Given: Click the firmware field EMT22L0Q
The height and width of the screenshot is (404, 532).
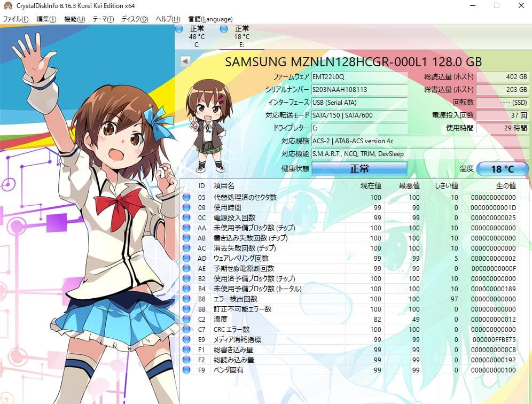Looking at the screenshot, I should coord(359,77).
